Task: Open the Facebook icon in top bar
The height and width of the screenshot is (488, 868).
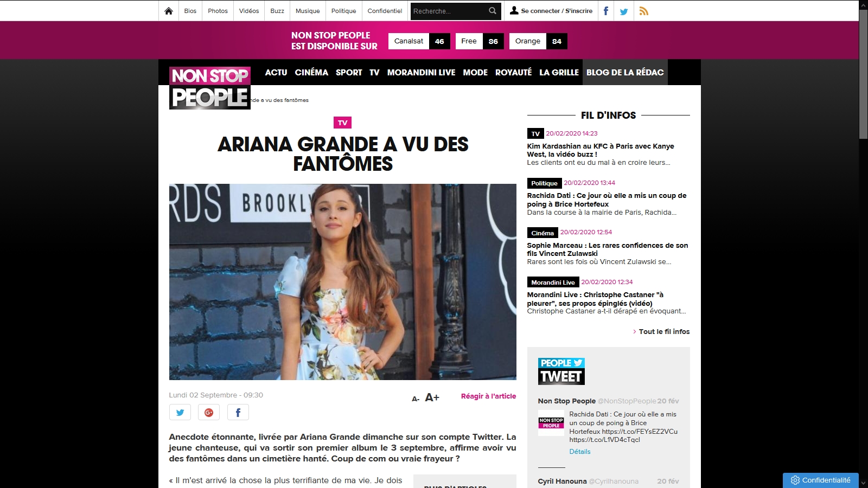Action: pos(606,11)
